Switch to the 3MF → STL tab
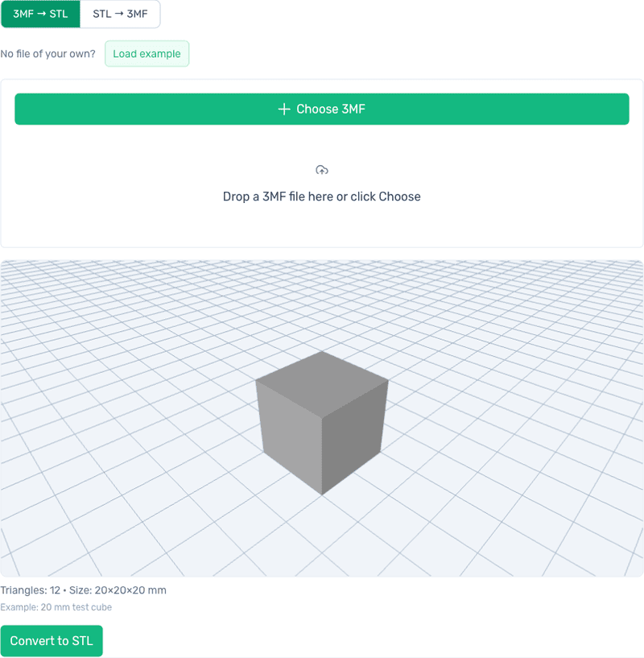644x658 pixels. [x=40, y=14]
